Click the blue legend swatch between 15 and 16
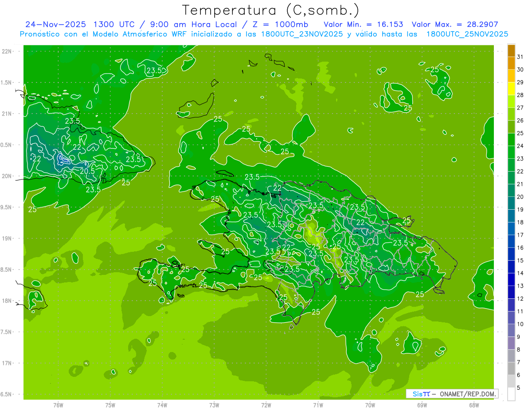532x411 pixels. [511, 254]
